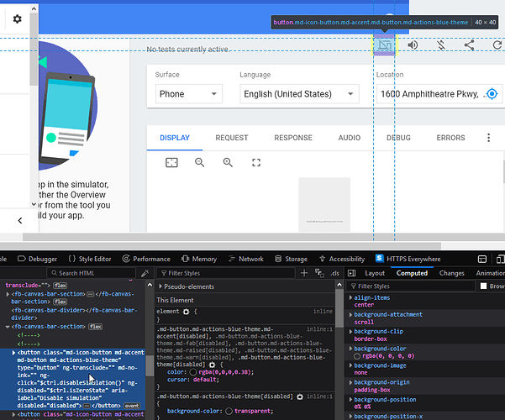505x420 pixels.
Task: Click the share icon in canvas bar
Action: (470, 45)
